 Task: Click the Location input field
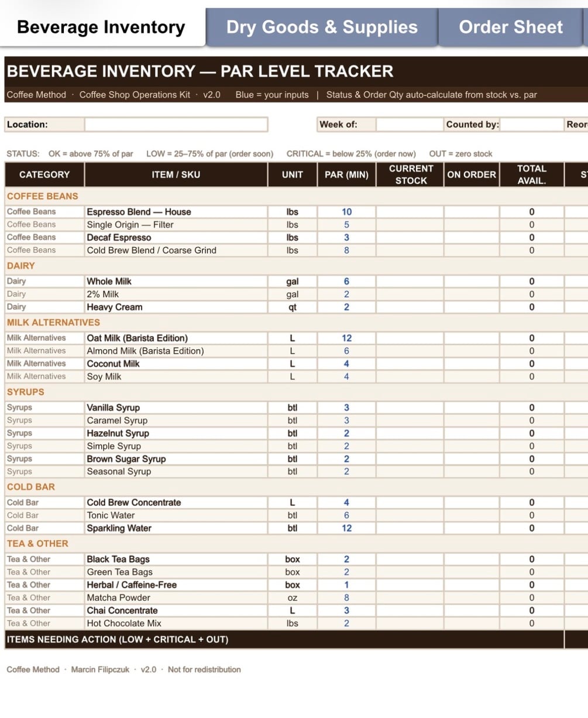tap(176, 125)
